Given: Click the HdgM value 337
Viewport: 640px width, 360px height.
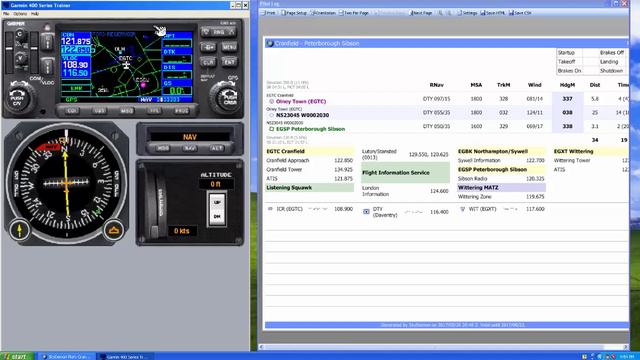Looking at the screenshot, I should click(x=567, y=99).
